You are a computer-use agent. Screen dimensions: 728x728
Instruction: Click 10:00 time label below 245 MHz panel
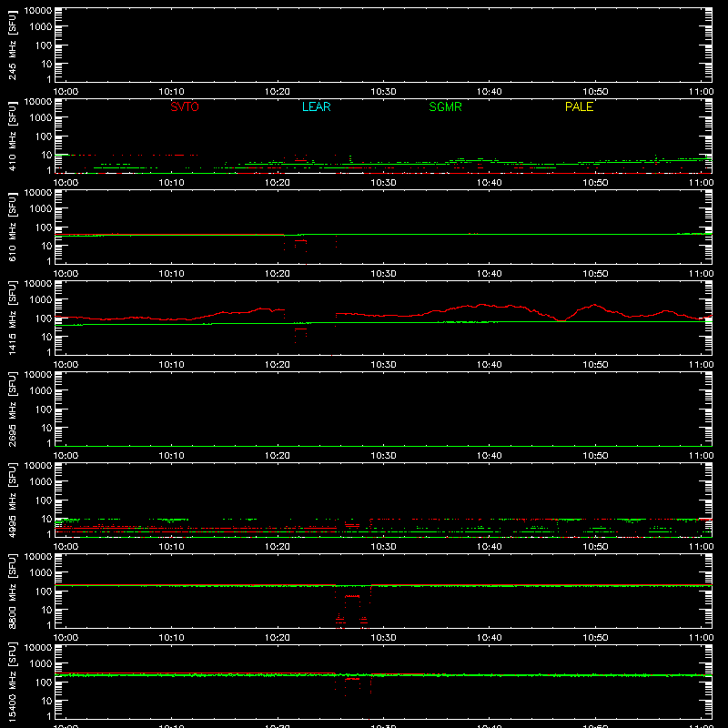click(66, 92)
